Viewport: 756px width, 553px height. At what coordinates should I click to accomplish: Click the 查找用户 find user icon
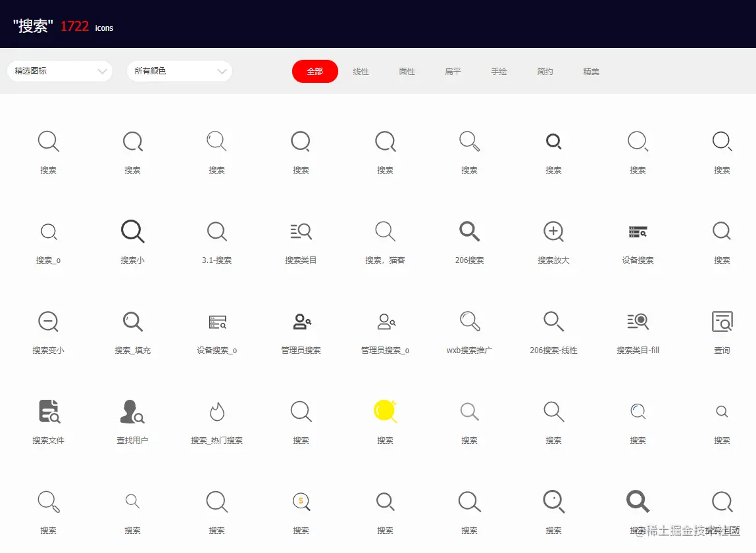pyautogui.click(x=133, y=412)
